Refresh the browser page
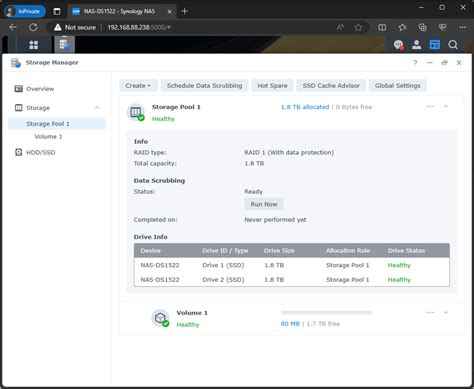The image size is (474, 389). coord(33,27)
